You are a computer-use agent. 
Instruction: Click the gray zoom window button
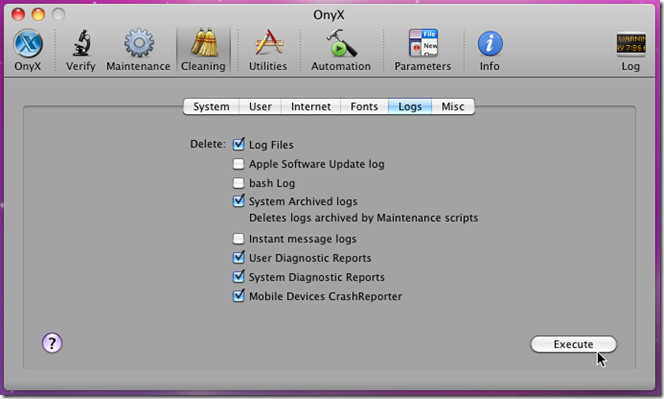(58, 14)
